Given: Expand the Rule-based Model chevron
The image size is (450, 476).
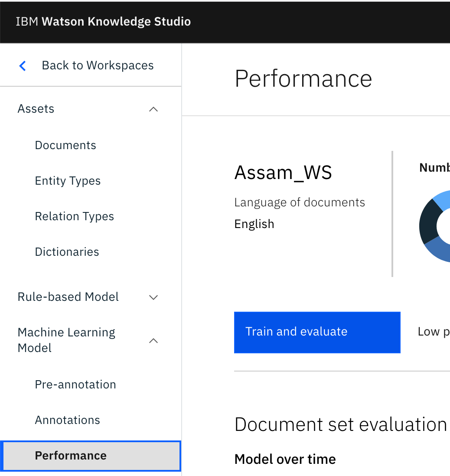Looking at the screenshot, I should point(153,297).
